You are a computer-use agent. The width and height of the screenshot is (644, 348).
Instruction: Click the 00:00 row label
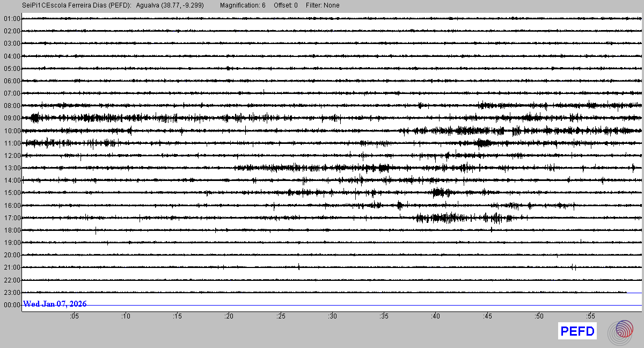(12, 305)
